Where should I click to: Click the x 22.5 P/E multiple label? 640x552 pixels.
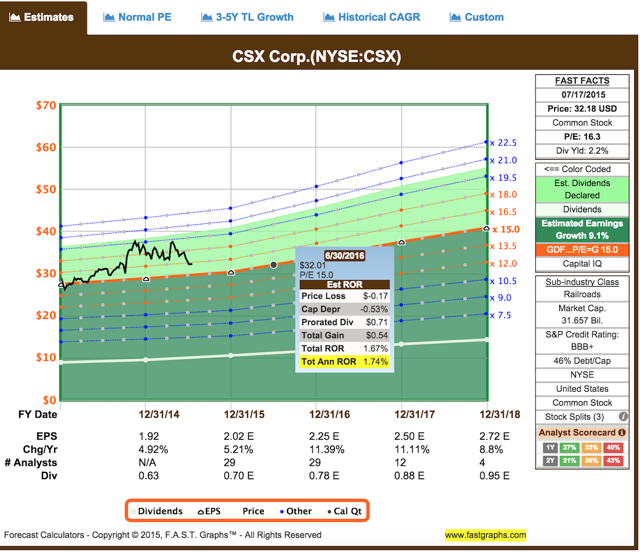pos(503,143)
